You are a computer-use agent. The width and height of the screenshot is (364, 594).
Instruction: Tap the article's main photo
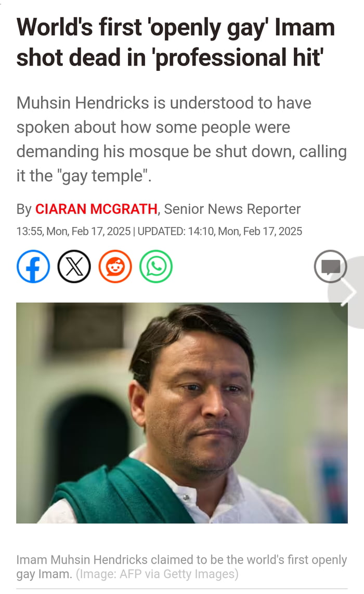pyautogui.click(x=182, y=412)
